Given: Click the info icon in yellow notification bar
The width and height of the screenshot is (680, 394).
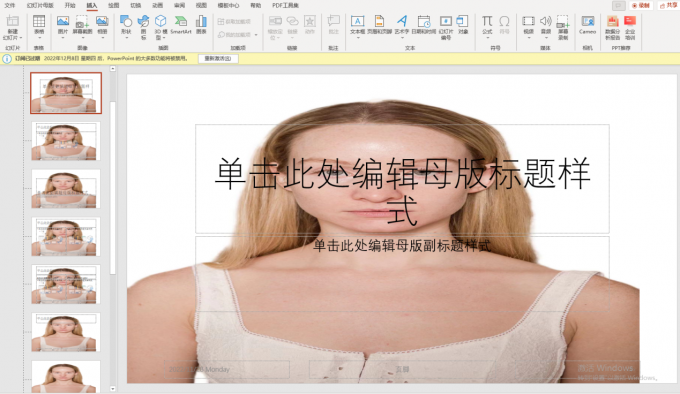Looking at the screenshot, I should (x=7, y=59).
